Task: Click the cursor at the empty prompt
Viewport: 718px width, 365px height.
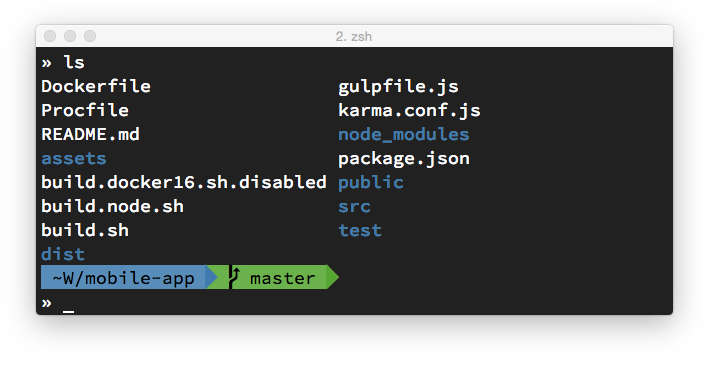Action: click(68, 311)
